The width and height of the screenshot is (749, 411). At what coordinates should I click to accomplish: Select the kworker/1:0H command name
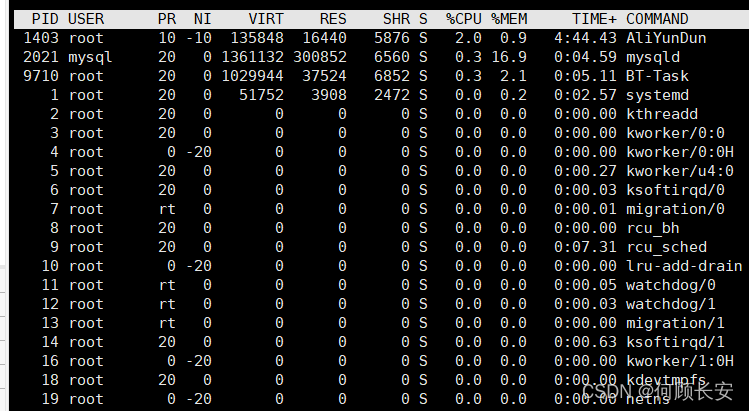click(680, 361)
